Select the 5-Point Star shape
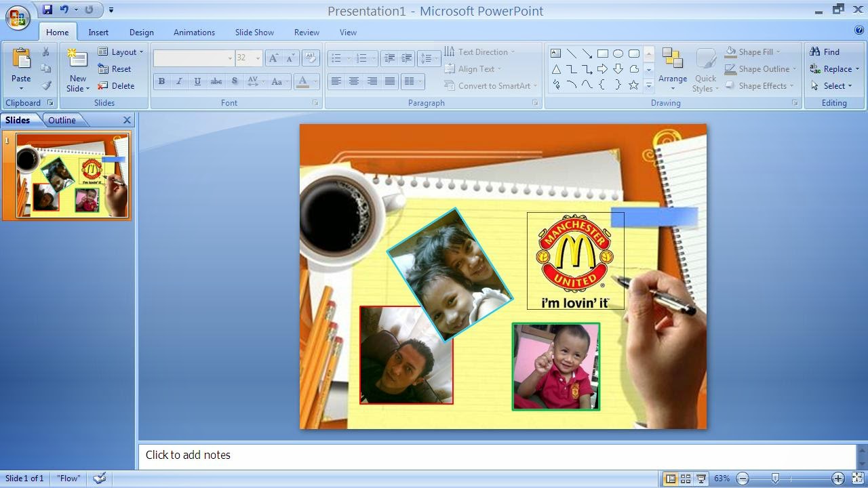 point(633,85)
